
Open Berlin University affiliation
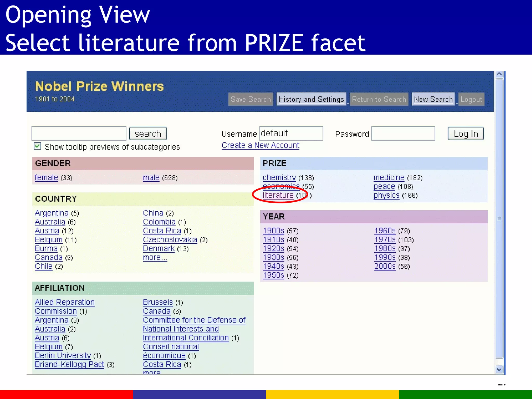pyautogui.click(x=63, y=355)
